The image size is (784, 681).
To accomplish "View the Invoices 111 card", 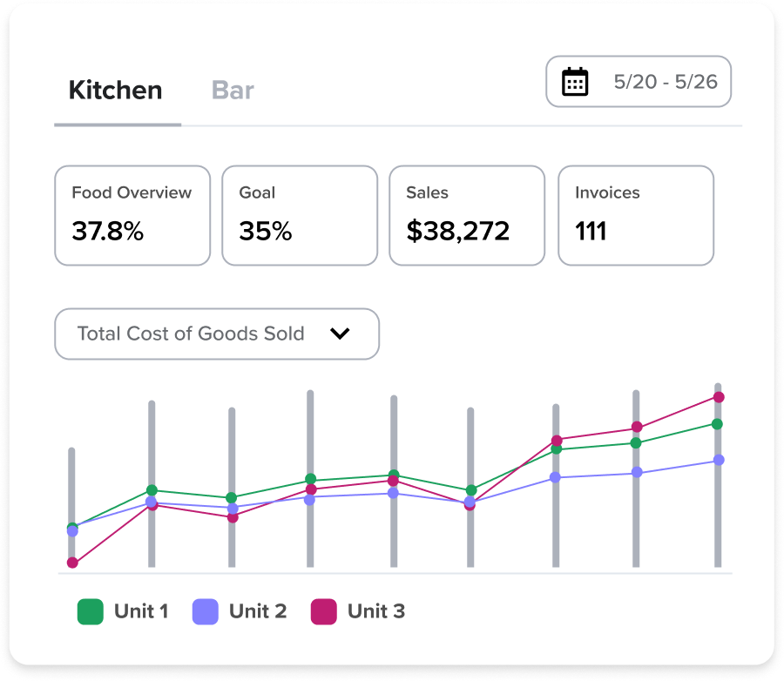I will click(x=635, y=215).
